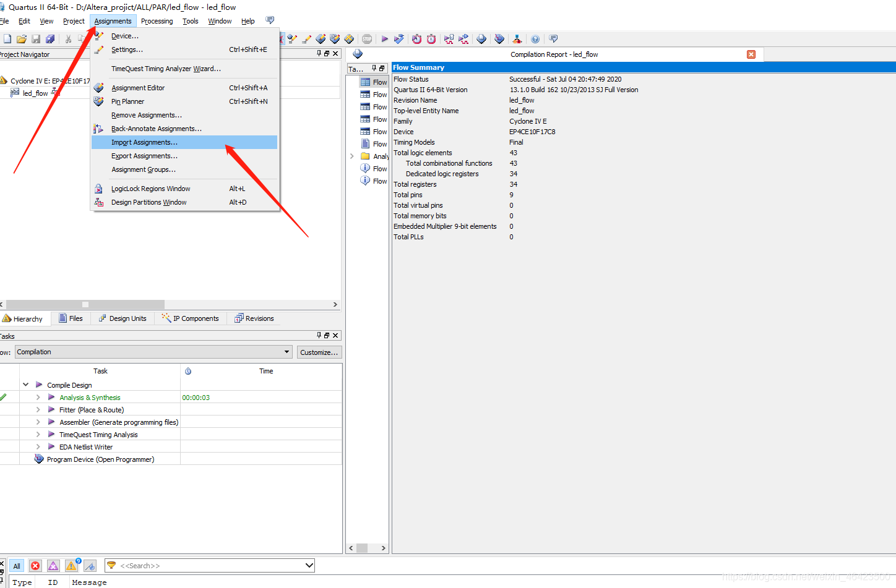Expand the TimeQuest Timing Analysis task row

pos(38,434)
